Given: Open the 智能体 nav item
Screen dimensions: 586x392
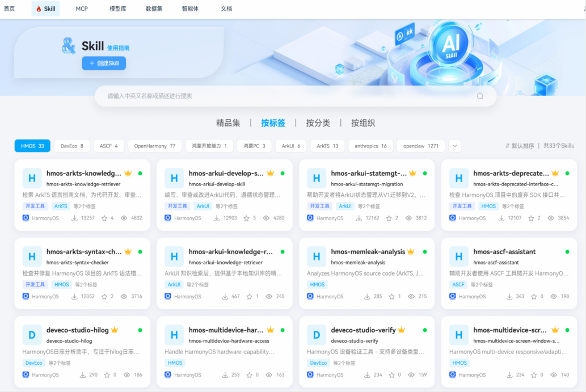Looking at the screenshot, I should coord(190,9).
